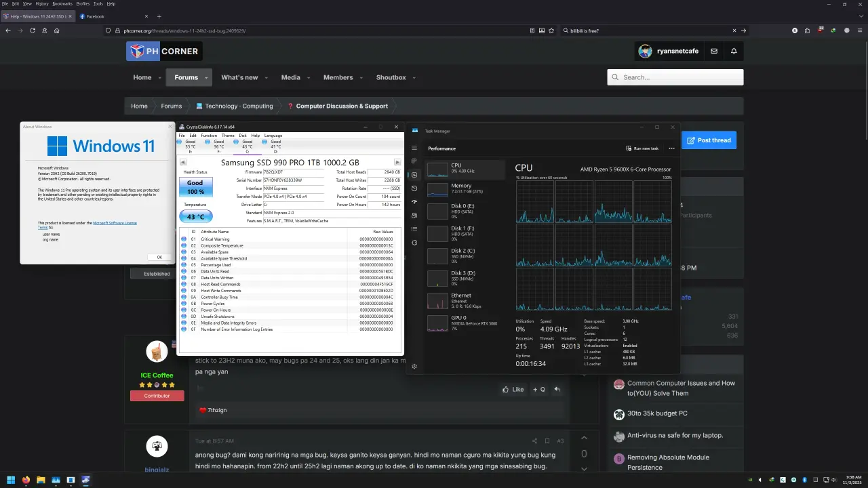Select GPU 0 in Task Manager performance list
This screenshot has width=868, height=488.
[x=466, y=322]
